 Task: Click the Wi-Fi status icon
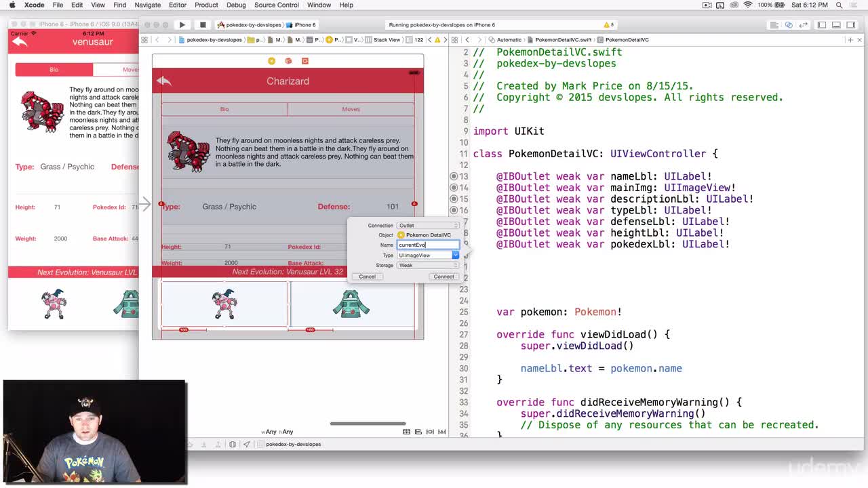tap(748, 5)
